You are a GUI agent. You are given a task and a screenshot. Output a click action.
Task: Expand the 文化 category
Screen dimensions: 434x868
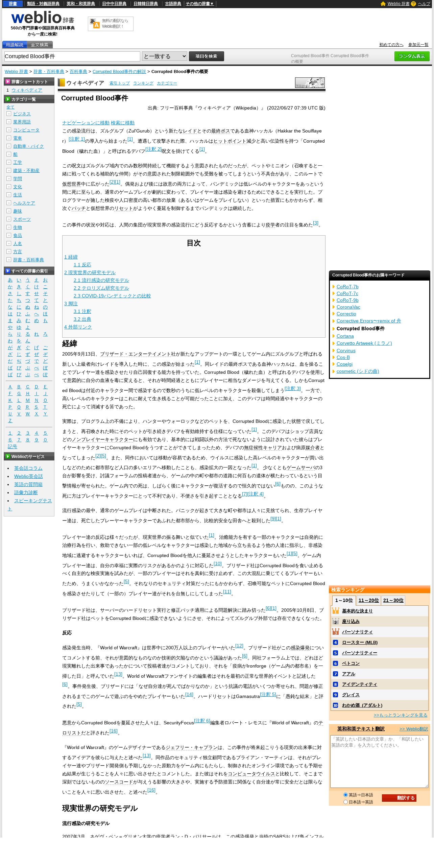click(x=9, y=187)
